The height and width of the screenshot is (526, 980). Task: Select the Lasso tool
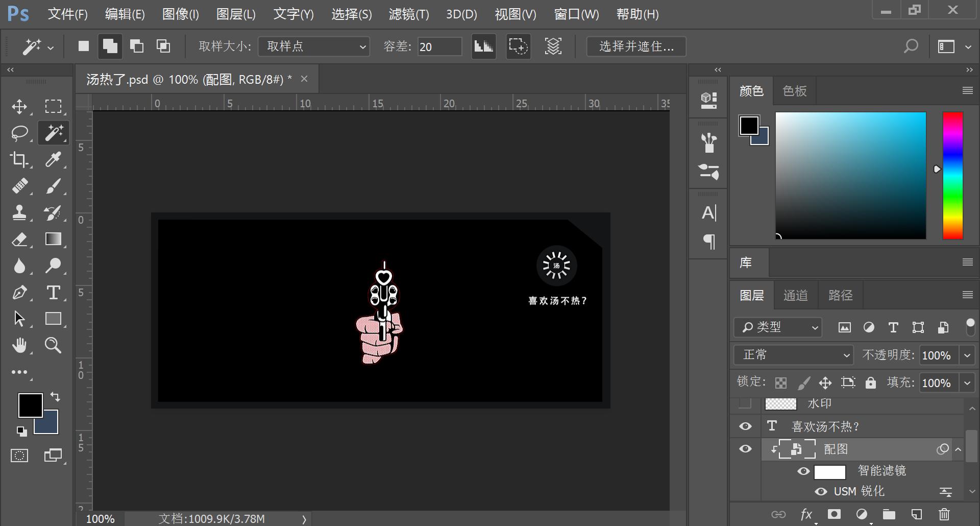coord(20,133)
